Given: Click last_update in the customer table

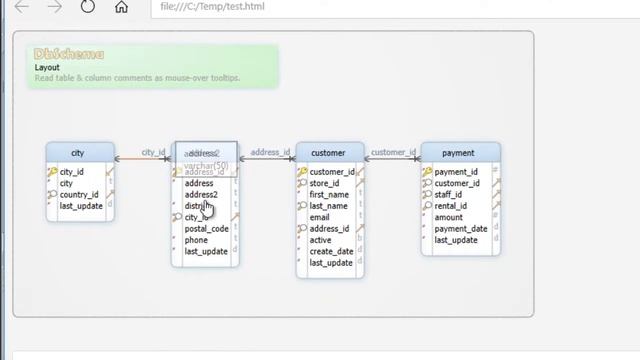Looking at the screenshot, I should click(x=331, y=263).
